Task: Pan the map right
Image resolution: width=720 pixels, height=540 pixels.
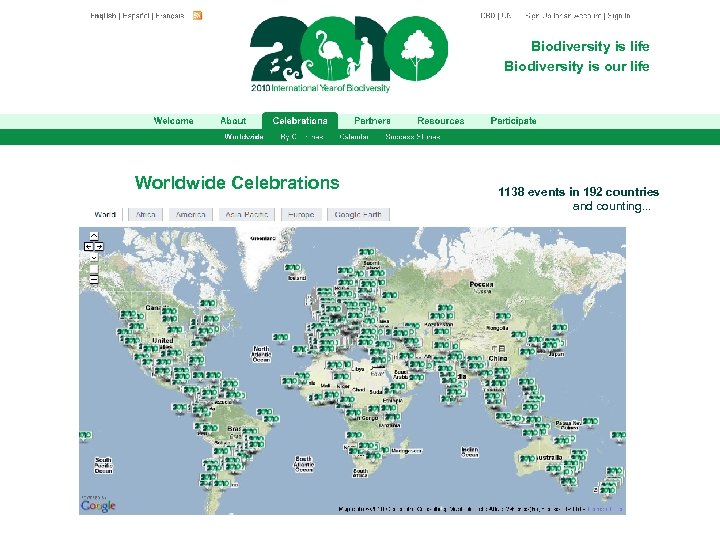Action: coord(99,247)
